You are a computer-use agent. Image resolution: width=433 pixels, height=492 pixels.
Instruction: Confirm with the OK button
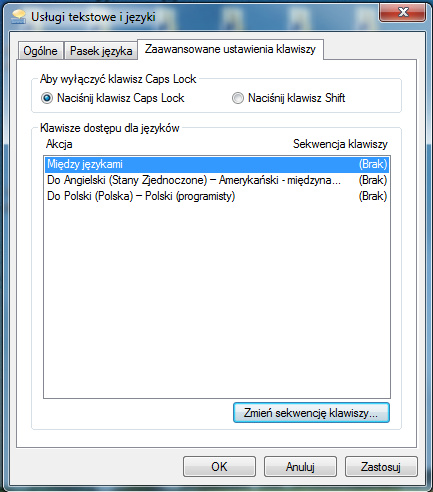click(x=219, y=466)
